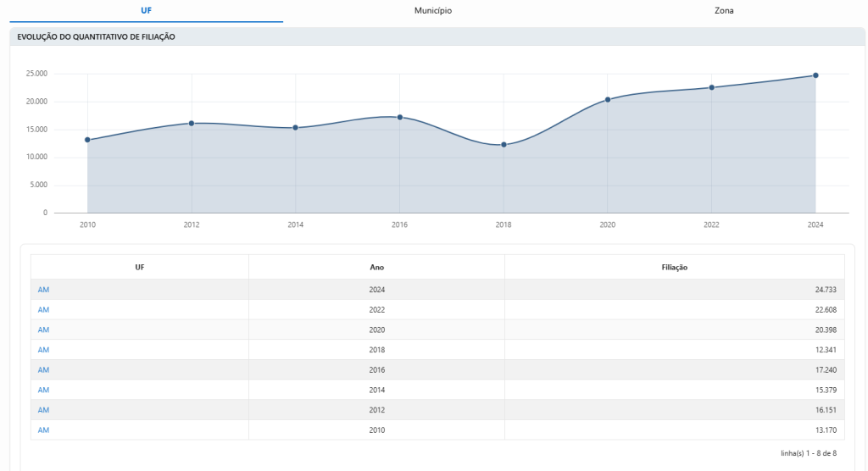Click the AM link for year 2020
The image size is (868, 471).
[x=44, y=330]
